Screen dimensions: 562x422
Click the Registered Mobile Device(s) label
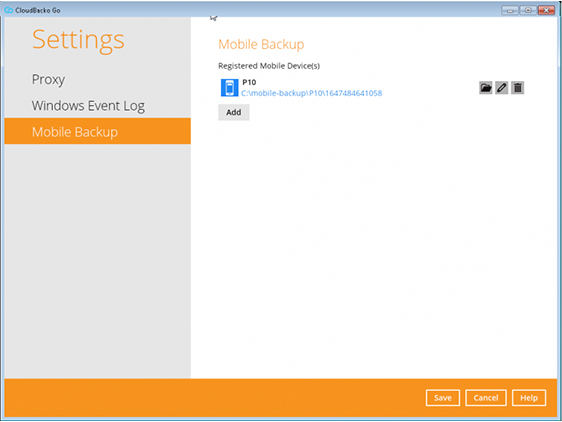coord(269,66)
